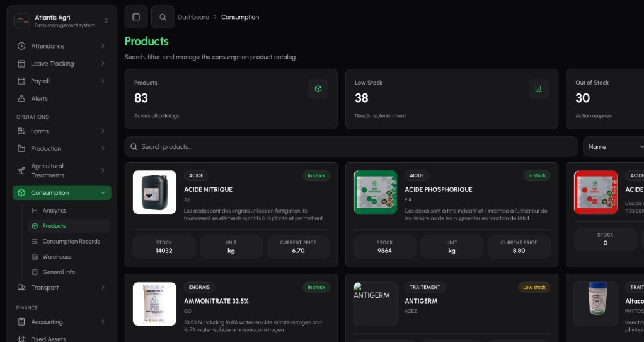Open the Alerts menu item
Screen dimensions: 644x342
click(x=62, y=98)
